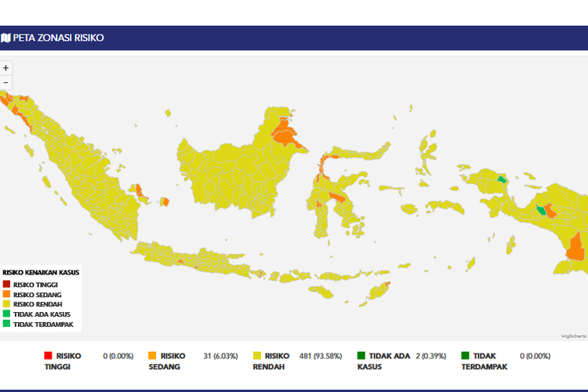
Task: Click the yellow Risiko Rendah square in bottom summary
Action: (x=256, y=356)
